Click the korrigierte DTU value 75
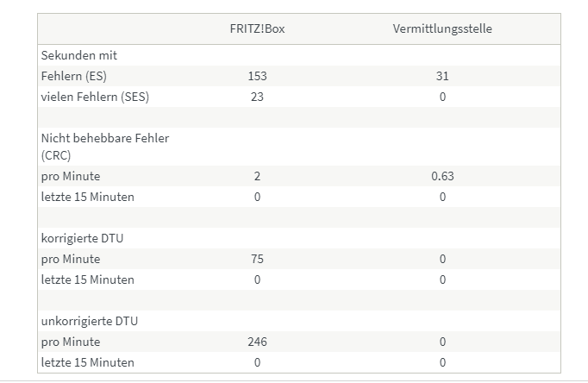This screenshot has width=588, height=383. (257, 259)
